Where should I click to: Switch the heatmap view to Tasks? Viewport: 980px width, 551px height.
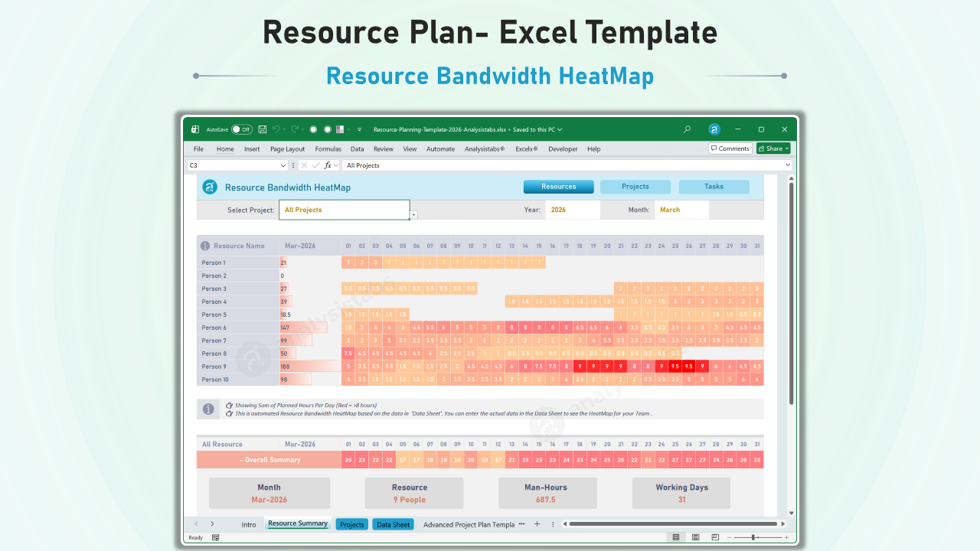[x=714, y=186]
